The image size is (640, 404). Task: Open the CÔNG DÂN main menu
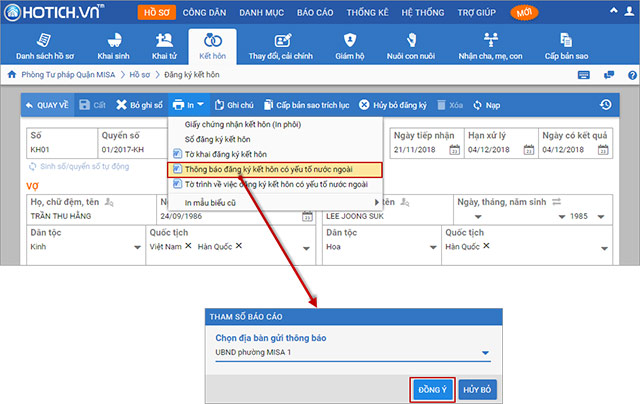click(204, 13)
